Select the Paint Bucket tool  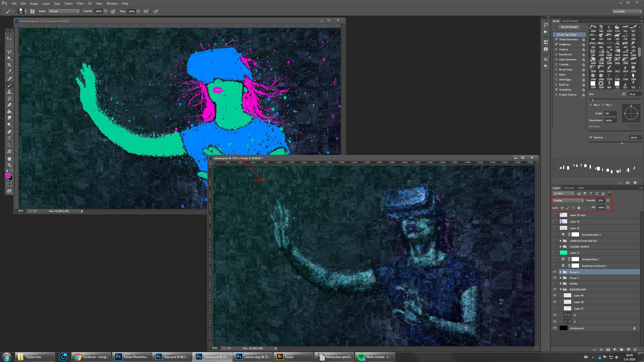(x=9, y=111)
